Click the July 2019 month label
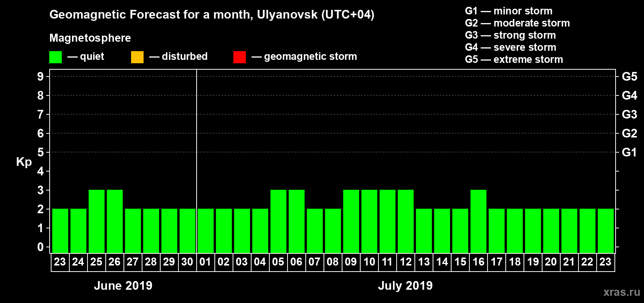This screenshot has height=303, width=644. (x=405, y=286)
